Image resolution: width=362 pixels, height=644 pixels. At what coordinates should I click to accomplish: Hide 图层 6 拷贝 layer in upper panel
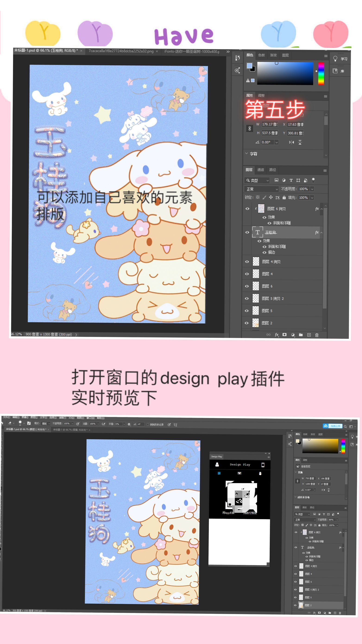pyautogui.click(x=247, y=209)
